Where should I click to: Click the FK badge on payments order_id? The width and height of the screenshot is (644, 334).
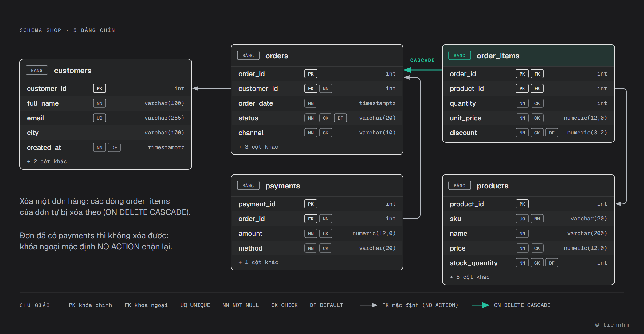coord(311,219)
